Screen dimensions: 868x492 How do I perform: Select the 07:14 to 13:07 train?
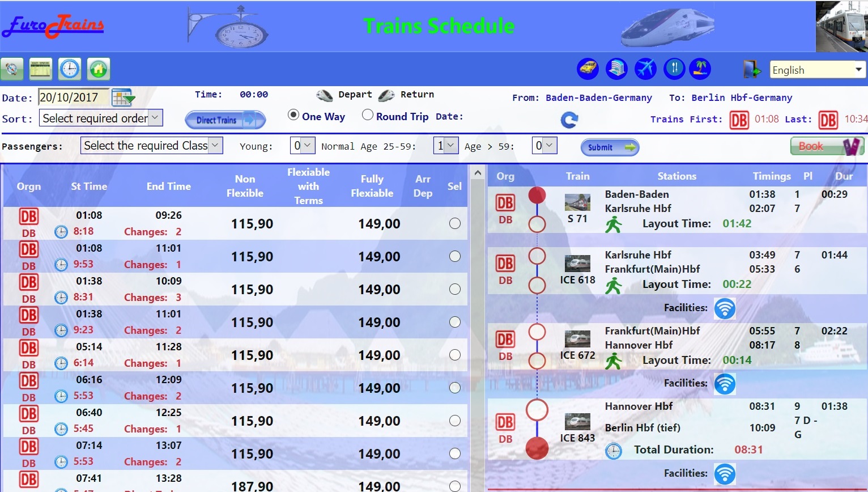454,453
